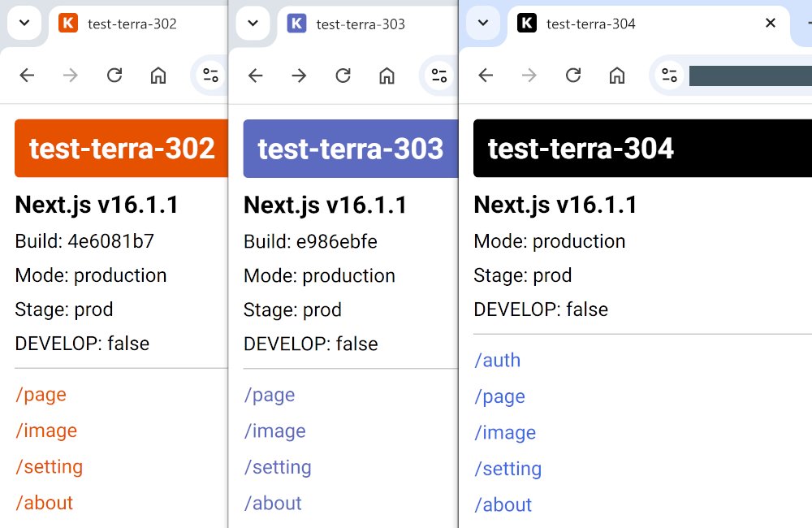Click 'Stage: prod' in test-terra-303 window
812x528 pixels.
point(292,310)
